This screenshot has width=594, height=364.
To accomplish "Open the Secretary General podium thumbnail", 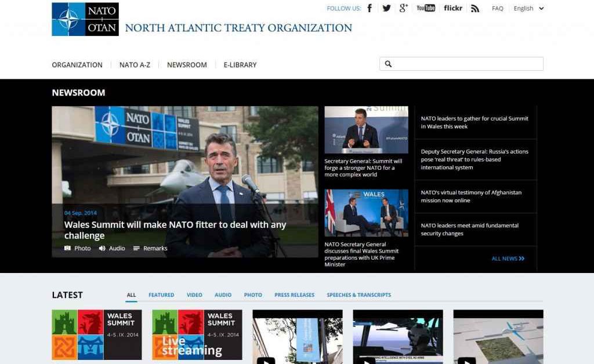I will (x=367, y=130).
